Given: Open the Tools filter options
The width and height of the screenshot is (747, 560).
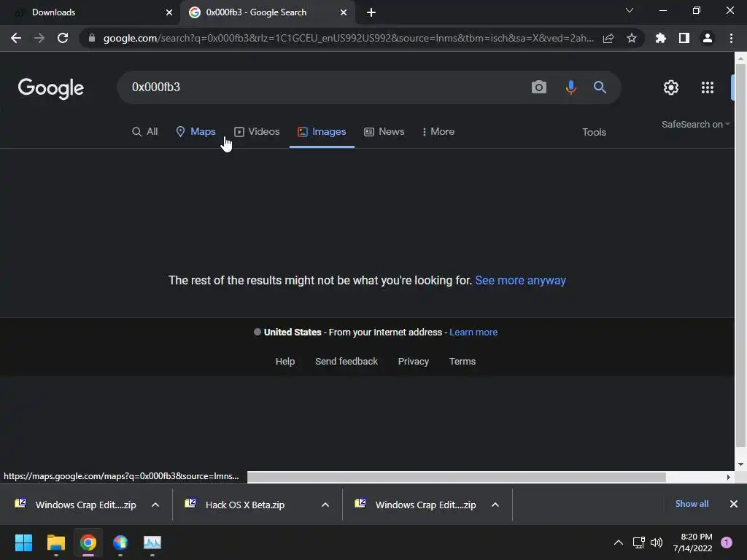Looking at the screenshot, I should point(594,133).
